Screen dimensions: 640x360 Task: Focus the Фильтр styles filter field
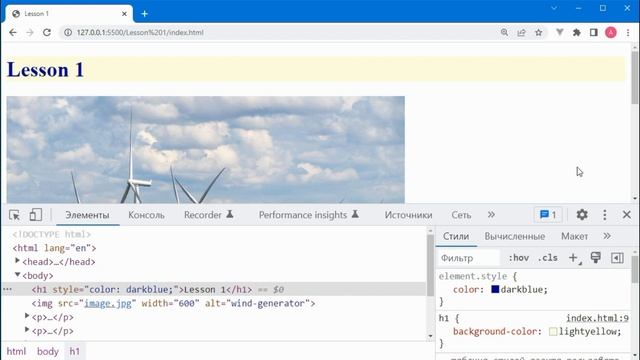[x=469, y=258]
